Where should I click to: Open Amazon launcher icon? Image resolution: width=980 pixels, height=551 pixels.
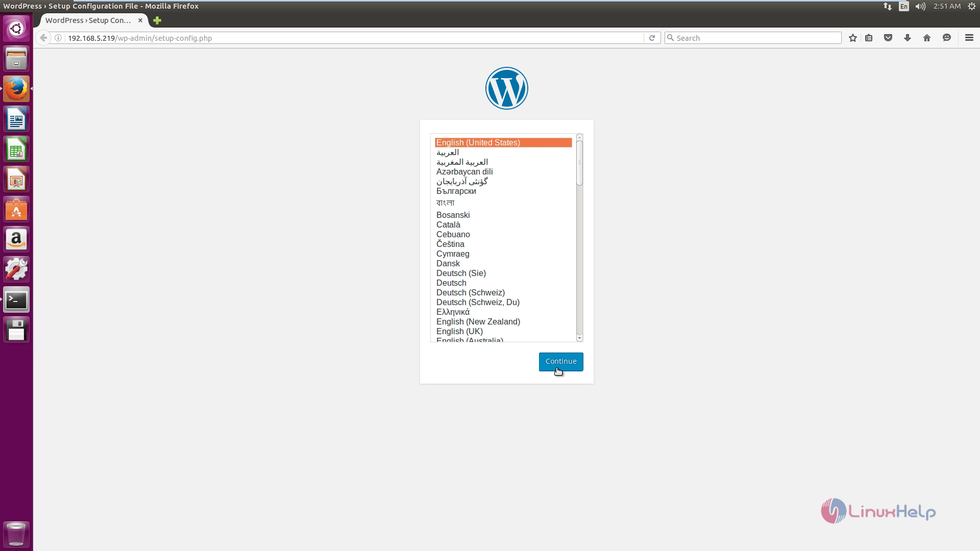click(16, 240)
